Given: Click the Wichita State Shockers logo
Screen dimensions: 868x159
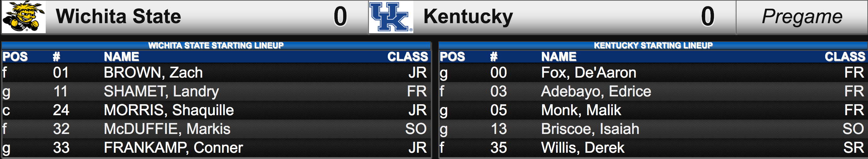Looking at the screenshot, I should click(x=24, y=17).
